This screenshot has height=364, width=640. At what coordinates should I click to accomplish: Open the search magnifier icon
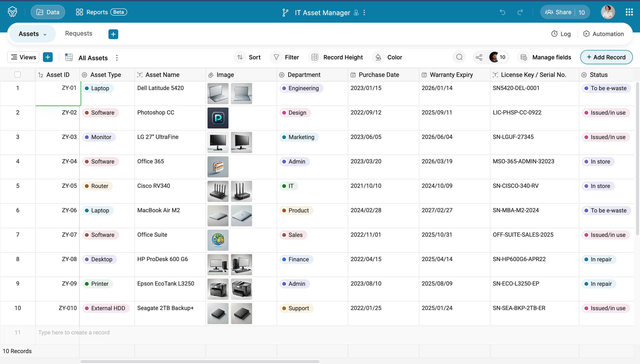coord(459,57)
